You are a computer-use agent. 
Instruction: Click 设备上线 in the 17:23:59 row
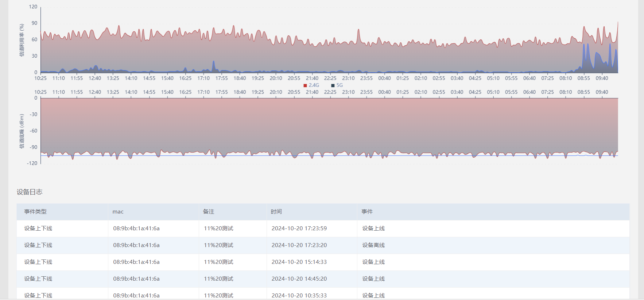(x=373, y=228)
